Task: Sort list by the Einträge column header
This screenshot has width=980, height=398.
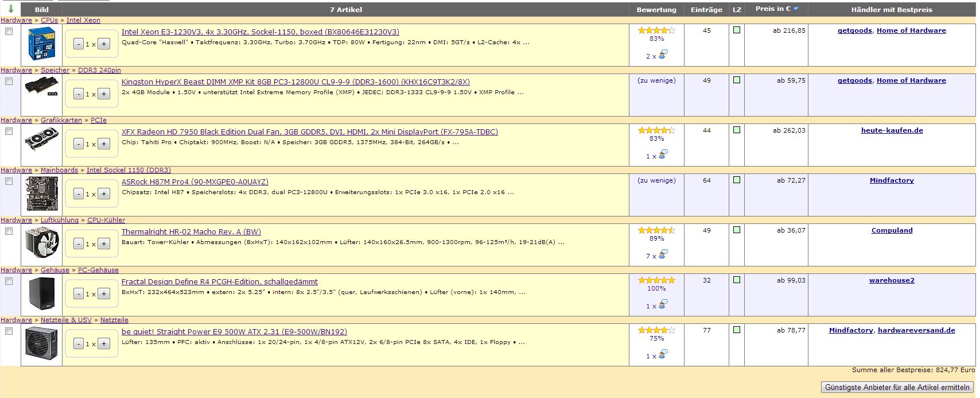Action: tap(706, 10)
